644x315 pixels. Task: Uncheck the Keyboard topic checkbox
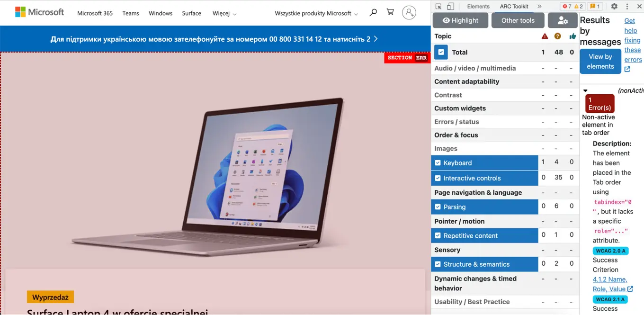pyautogui.click(x=438, y=162)
